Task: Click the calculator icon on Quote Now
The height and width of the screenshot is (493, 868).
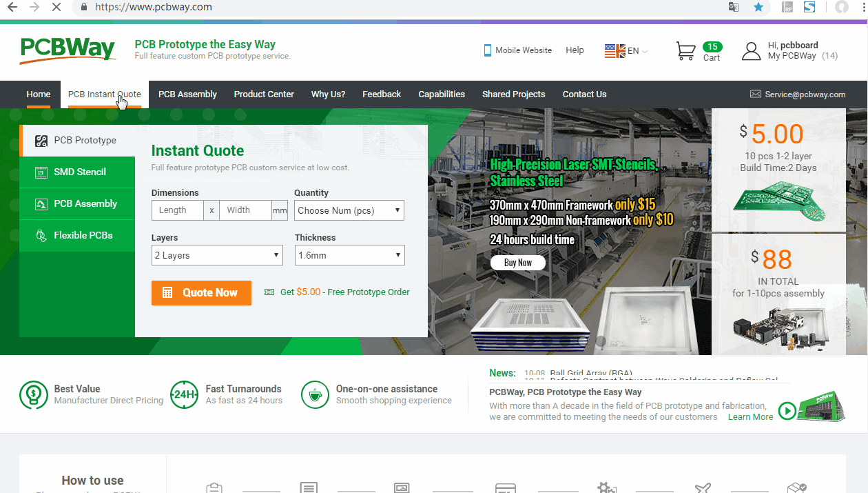Action: pos(167,293)
